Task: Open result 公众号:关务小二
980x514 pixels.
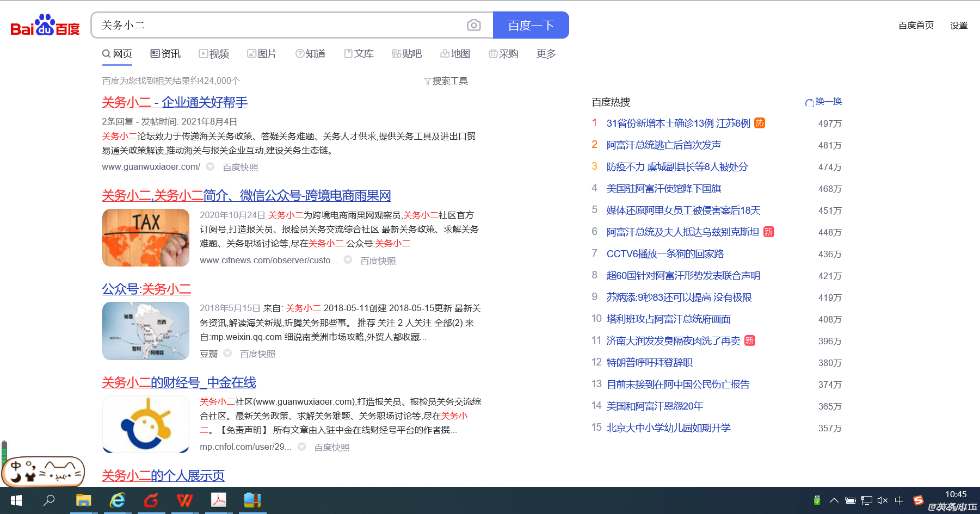Action: [146, 289]
